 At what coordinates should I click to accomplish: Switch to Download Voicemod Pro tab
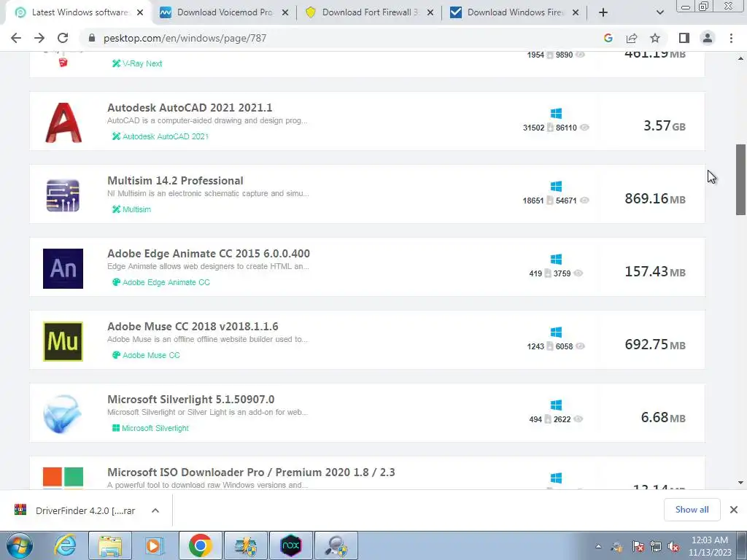click(x=225, y=12)
